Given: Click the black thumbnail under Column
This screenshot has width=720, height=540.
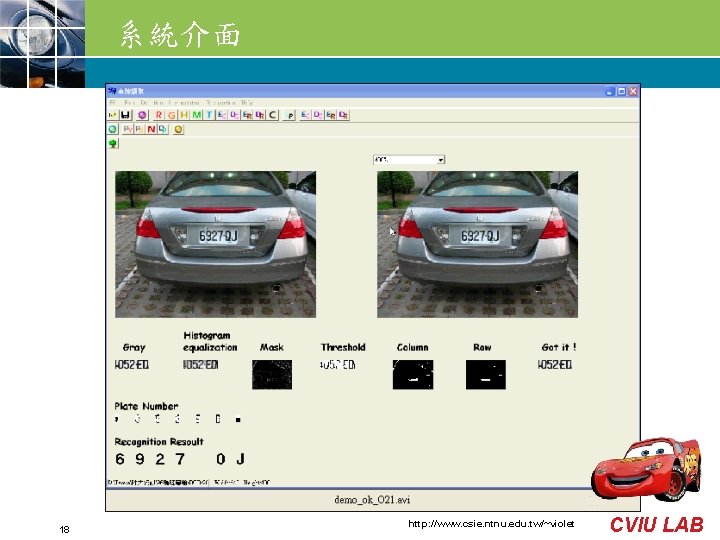Looking at the screenshot, I should (413, 374).
